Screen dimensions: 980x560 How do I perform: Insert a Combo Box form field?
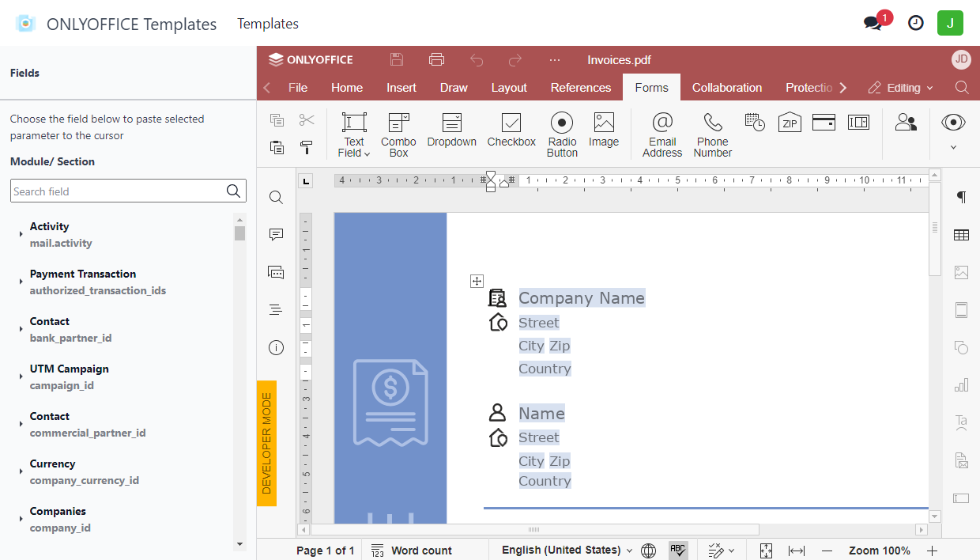coord(398,134)
